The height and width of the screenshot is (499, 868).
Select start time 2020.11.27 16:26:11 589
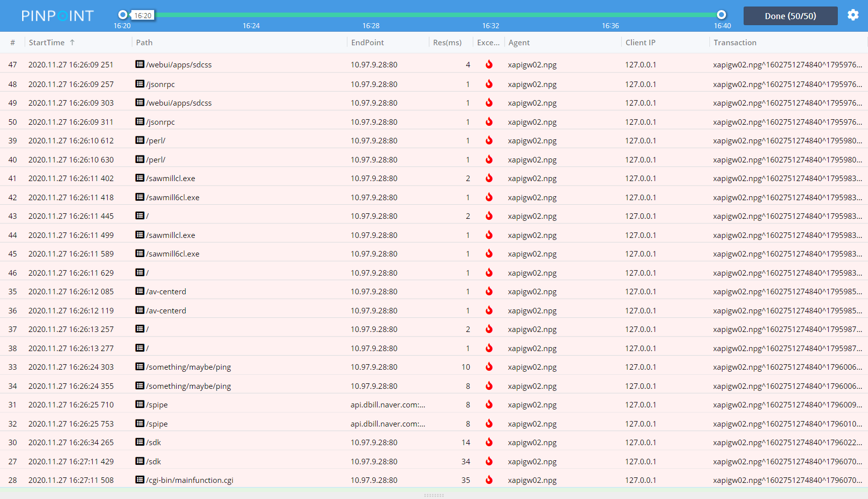71,254
